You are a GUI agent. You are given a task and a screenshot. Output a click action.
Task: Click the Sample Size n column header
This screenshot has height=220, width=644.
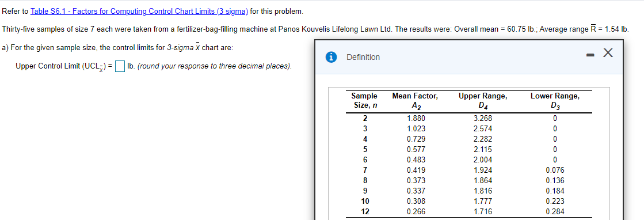click(364, 101)
